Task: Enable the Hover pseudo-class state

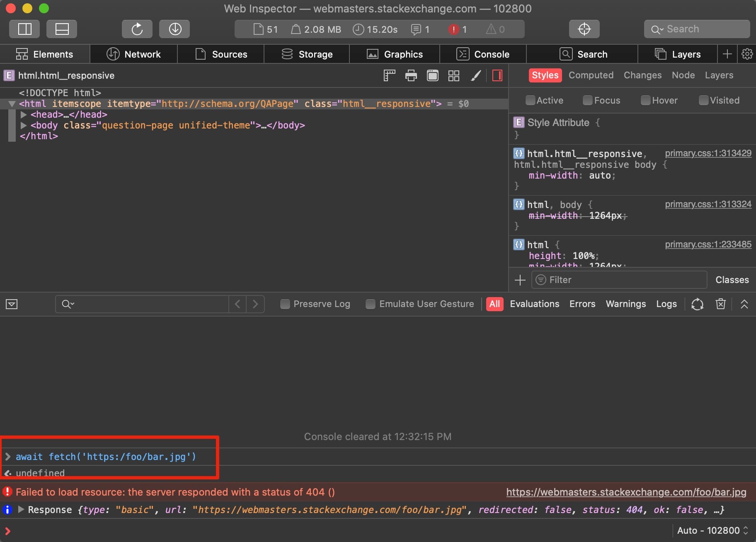Action: click(x=645, y=100)
